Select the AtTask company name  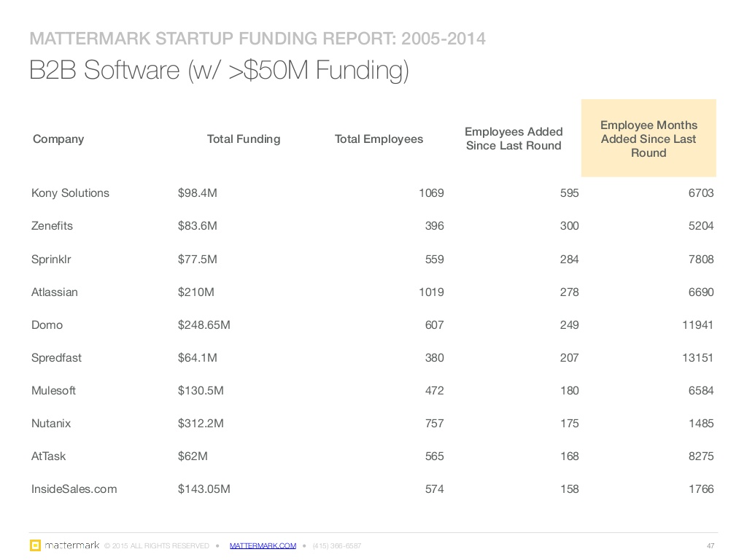tap(49, 456)
